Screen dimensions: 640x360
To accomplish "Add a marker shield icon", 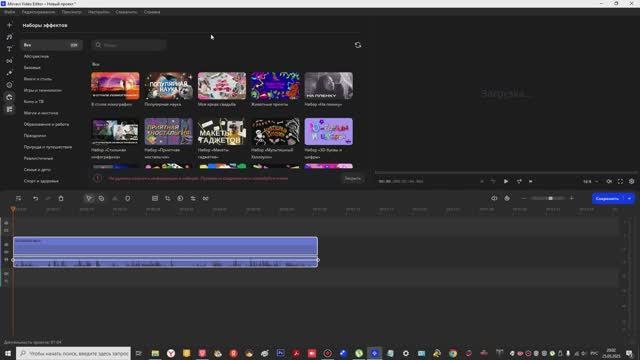I will point(128,198).
